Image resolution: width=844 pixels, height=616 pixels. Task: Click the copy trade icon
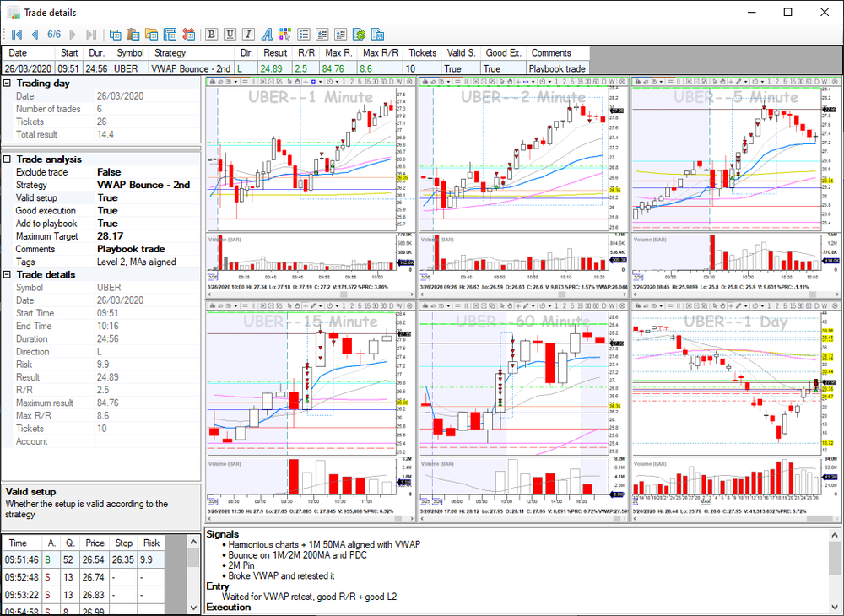click(115, 35)
